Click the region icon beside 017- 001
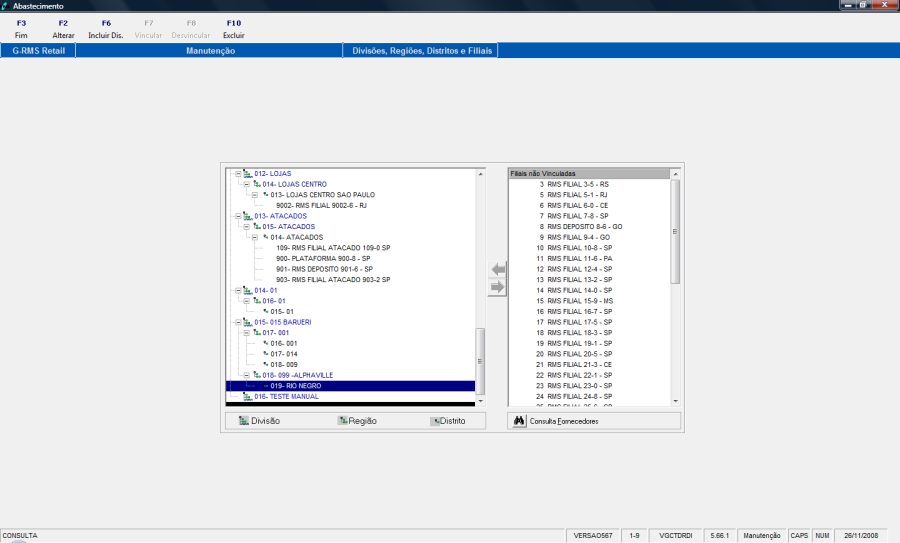Viewport: 900px width, 543px height. tap(257, 333)
